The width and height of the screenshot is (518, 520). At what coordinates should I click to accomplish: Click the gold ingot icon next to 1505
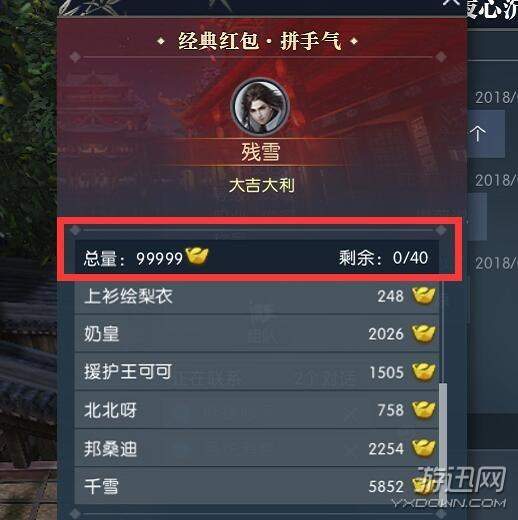pyautogui.click(x=424, y=372)
